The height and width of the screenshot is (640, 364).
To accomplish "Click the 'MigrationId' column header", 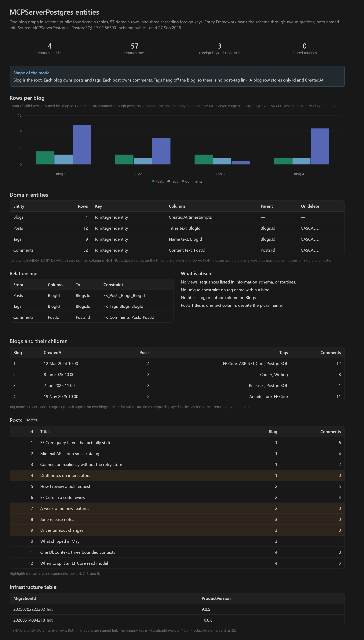I will coord(24,598).
